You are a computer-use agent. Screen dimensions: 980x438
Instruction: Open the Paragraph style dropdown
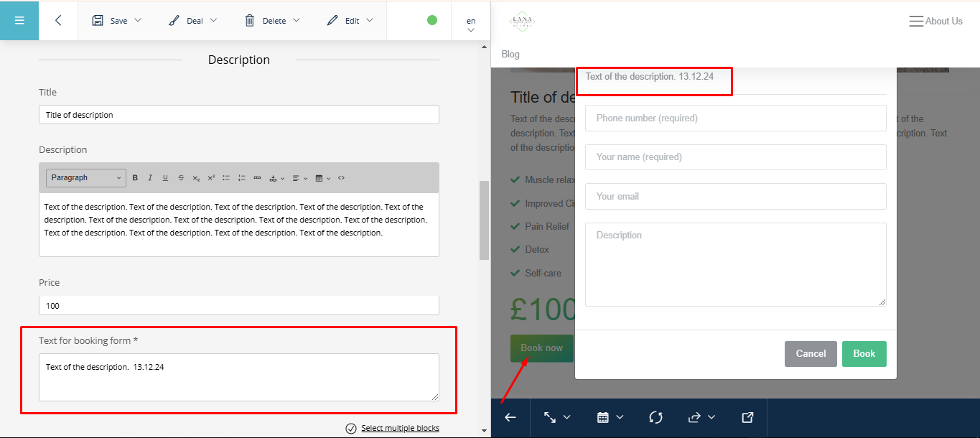[x=86, y=178]
